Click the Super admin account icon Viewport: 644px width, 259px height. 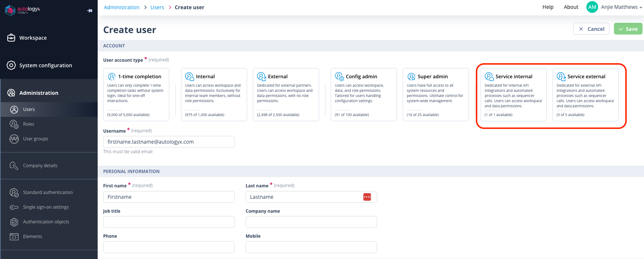click(411, 76)
